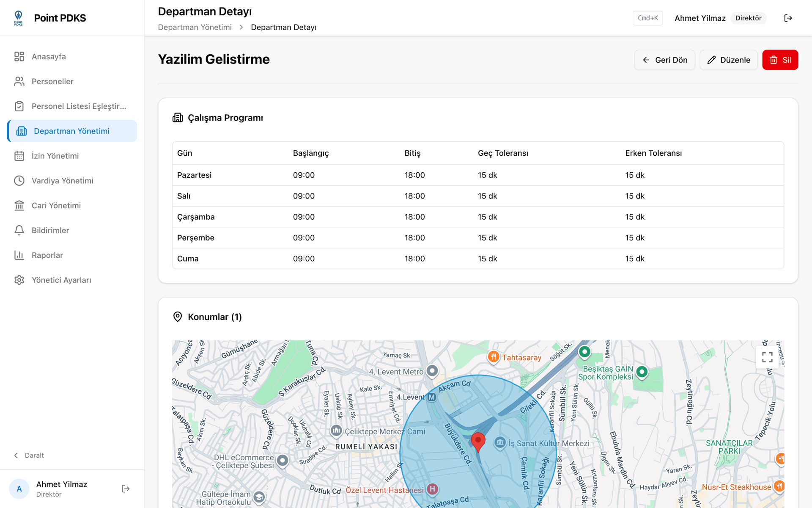Click the avatar circle with letter A
Viewport: 812px width, 508px height.
pos(19,489)
